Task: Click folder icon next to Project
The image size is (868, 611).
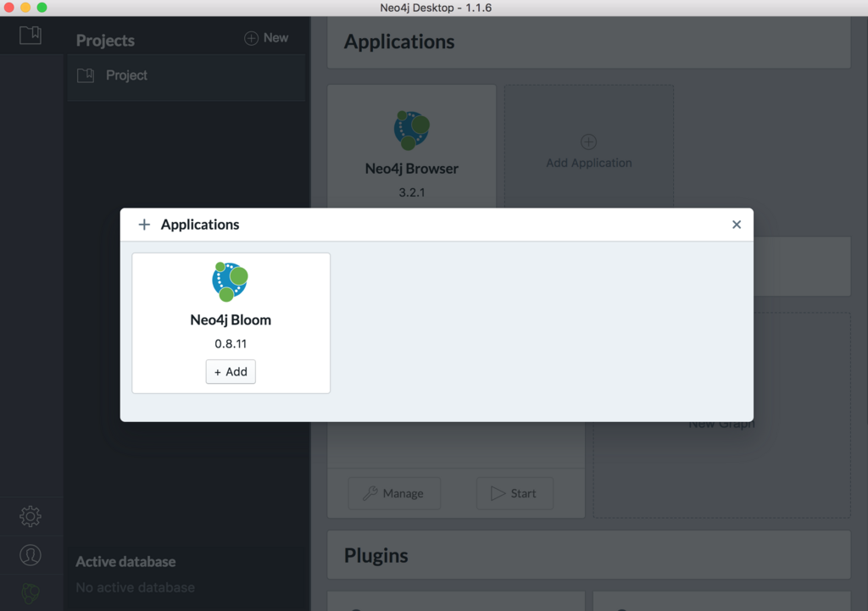Action: (x=86, y=75)
